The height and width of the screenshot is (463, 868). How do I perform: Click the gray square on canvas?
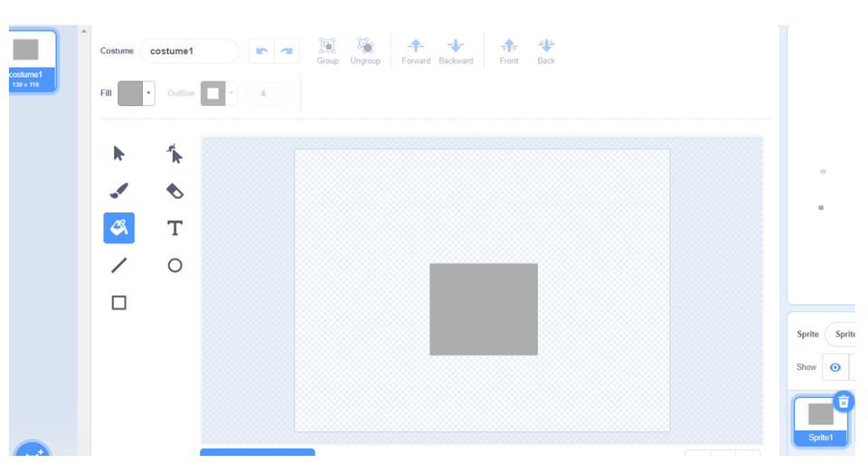click(483, 309)
